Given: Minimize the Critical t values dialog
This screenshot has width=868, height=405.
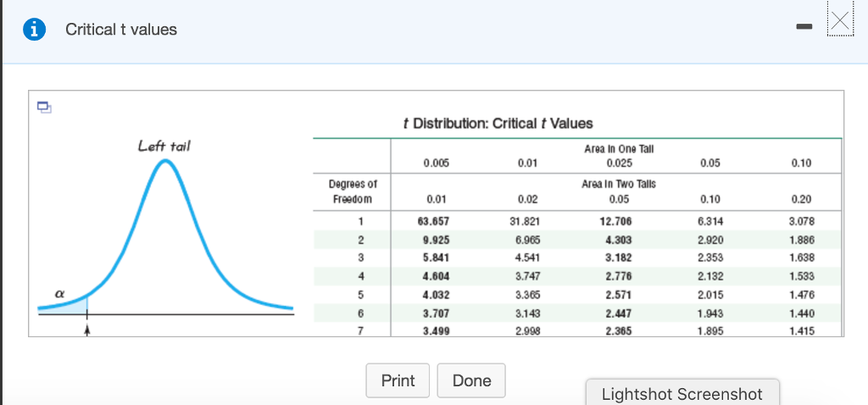Looking at the screenshot, I should (805, 26).
